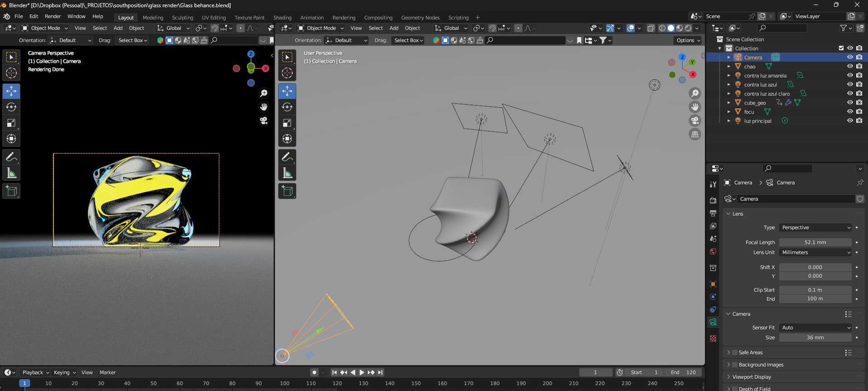The height and width of the screenshot is (391, 868).
Task: Select the Transform tool in right viewport
Action: tap(287, 139)
